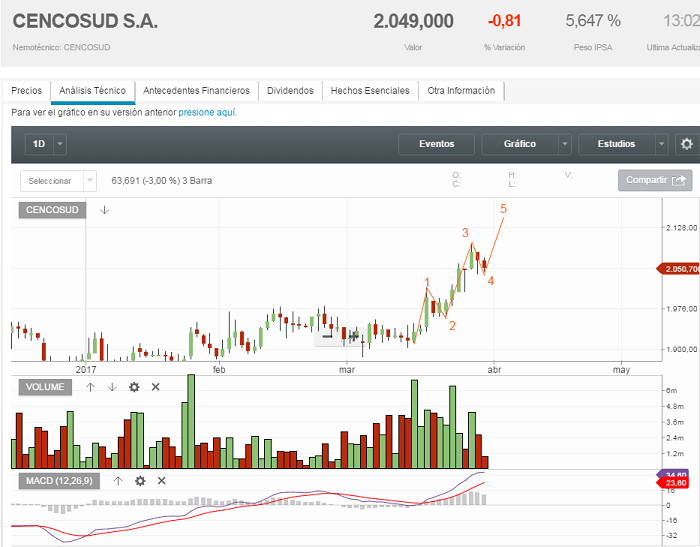Click the 1.900,00 price axis label
Screen dimensions: 700x547
(682, 349)
